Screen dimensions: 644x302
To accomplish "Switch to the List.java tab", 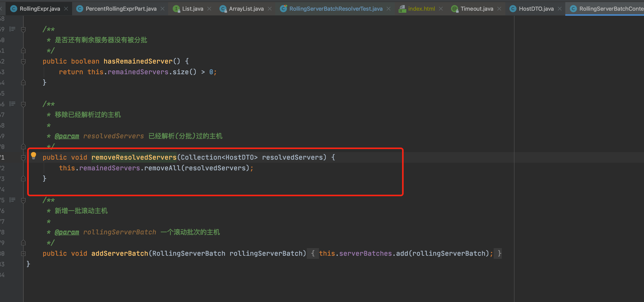I will [x=192, y=9].
